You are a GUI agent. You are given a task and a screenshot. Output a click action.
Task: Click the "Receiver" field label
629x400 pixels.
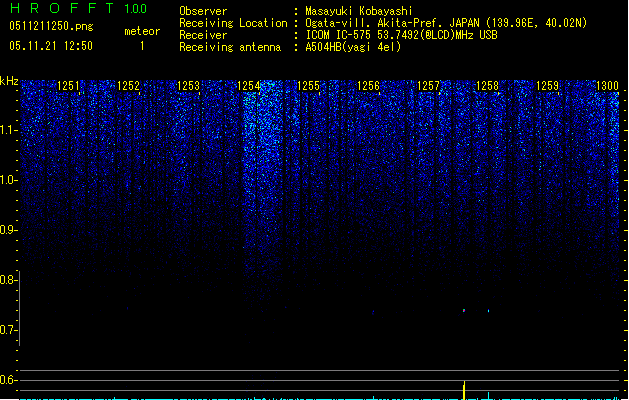coord(203,35)
